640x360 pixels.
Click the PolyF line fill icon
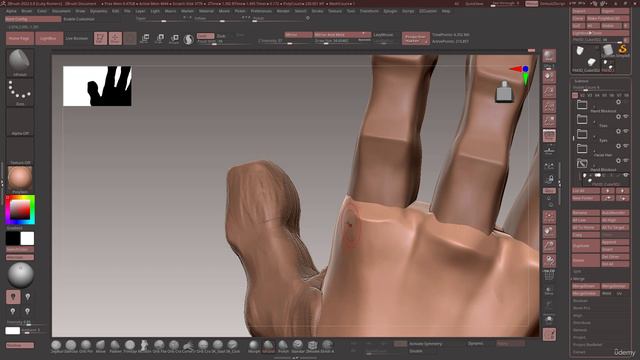(549, 275)
